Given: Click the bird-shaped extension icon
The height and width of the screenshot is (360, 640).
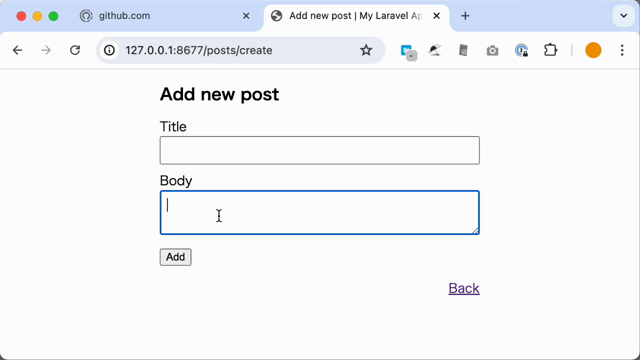Looking at the screenshot, I should click(435, 50).
